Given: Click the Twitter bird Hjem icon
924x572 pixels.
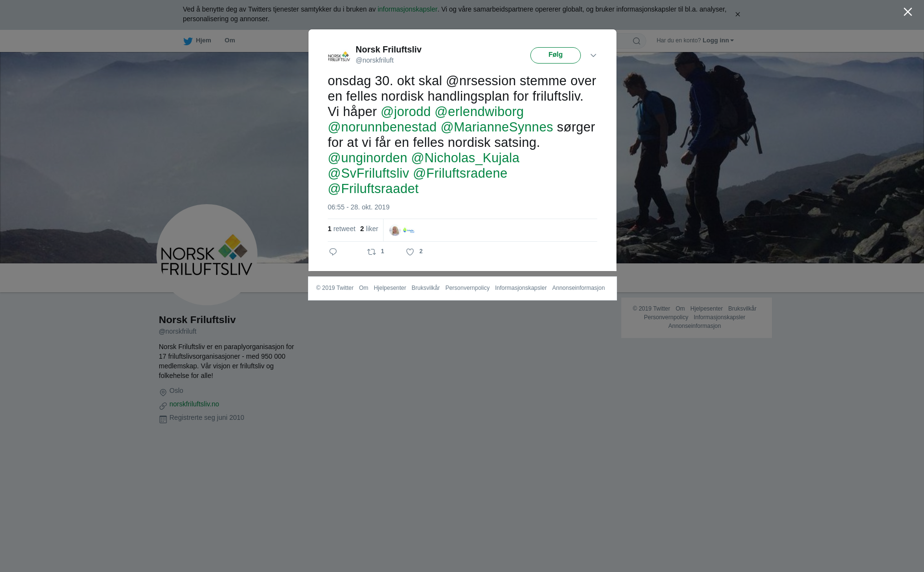Looking at the screenshot, I should 188,41.
